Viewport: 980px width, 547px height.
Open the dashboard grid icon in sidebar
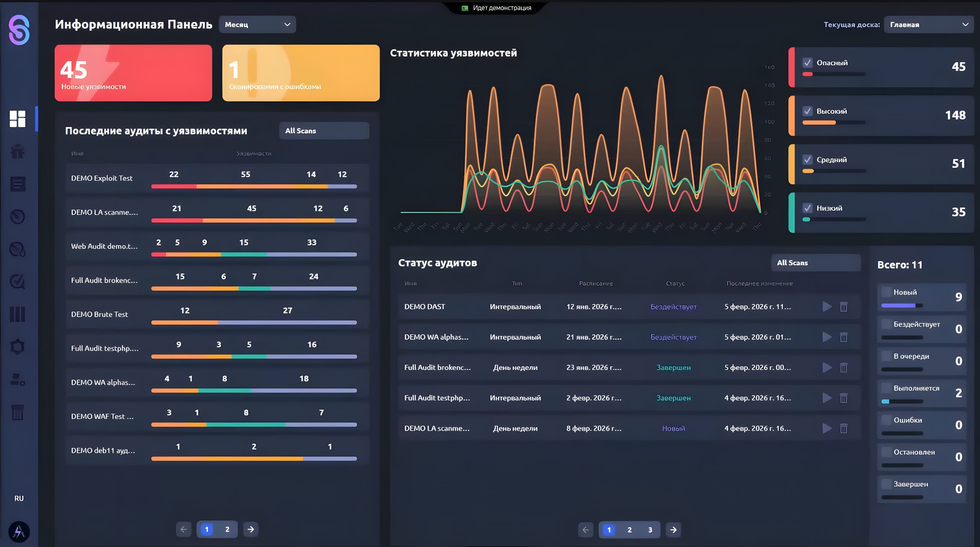click(x=18, y=119)
